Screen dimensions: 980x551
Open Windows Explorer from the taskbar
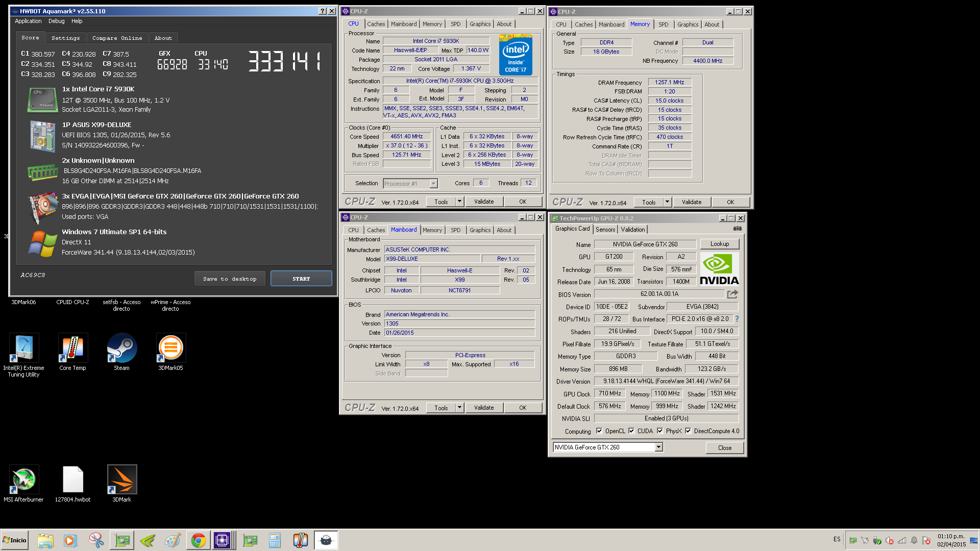pos(45,540)
